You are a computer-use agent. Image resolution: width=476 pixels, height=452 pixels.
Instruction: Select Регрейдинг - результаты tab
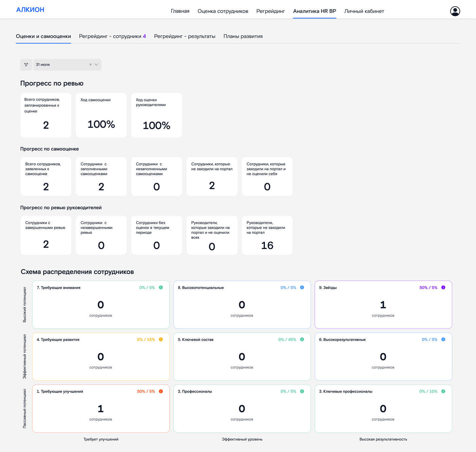click(185, 36)
